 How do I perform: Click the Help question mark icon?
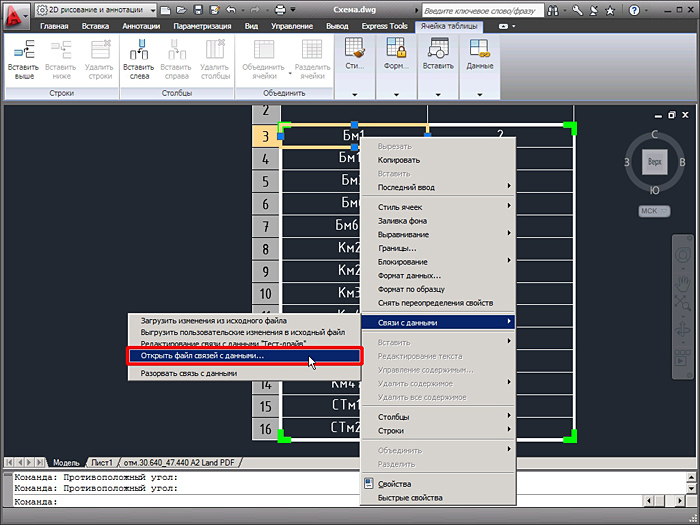coord(634,10)
